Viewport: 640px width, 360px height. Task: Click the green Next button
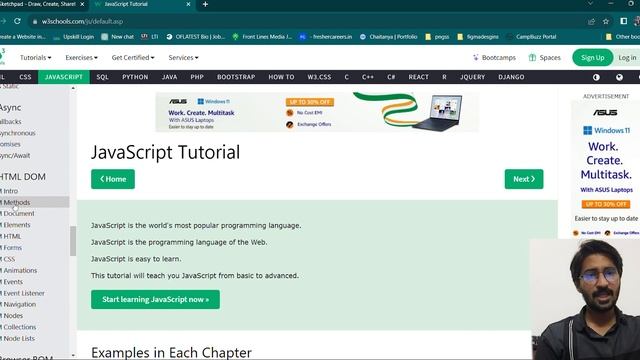click(x=524, y=179)
